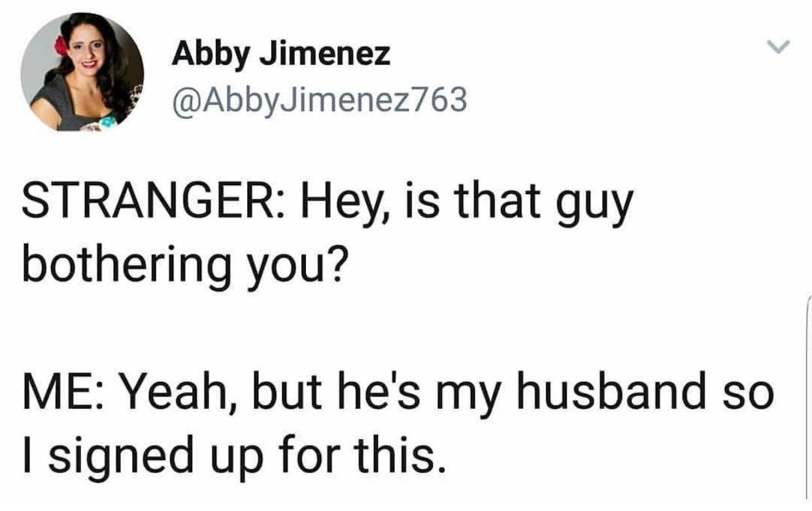Click Abby Jimenez's profile picture
This screenshot has height=511, width=812.
click(82, 71)
